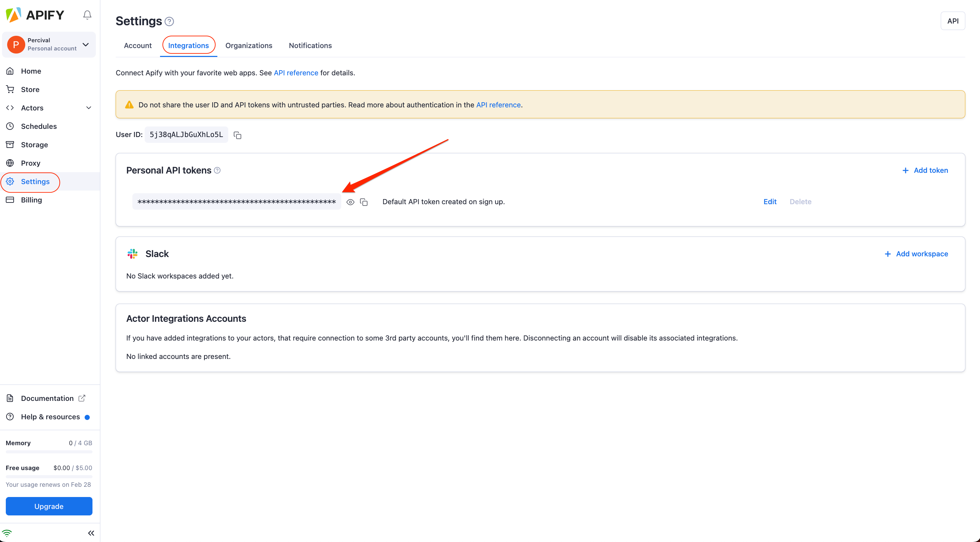Open the Account tab
The image size is (980, 542).
pyautogui.click(x=137, y=46)
